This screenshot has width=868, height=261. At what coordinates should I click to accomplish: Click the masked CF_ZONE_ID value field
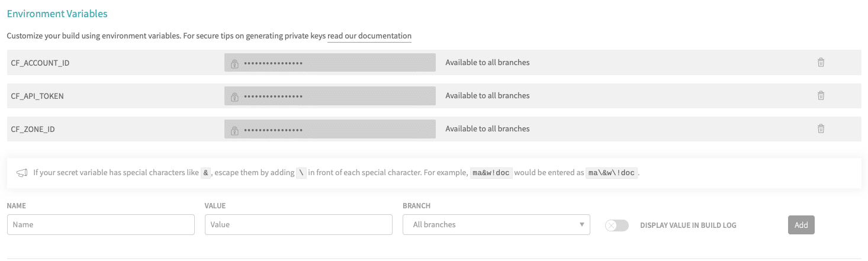point(330,128)
